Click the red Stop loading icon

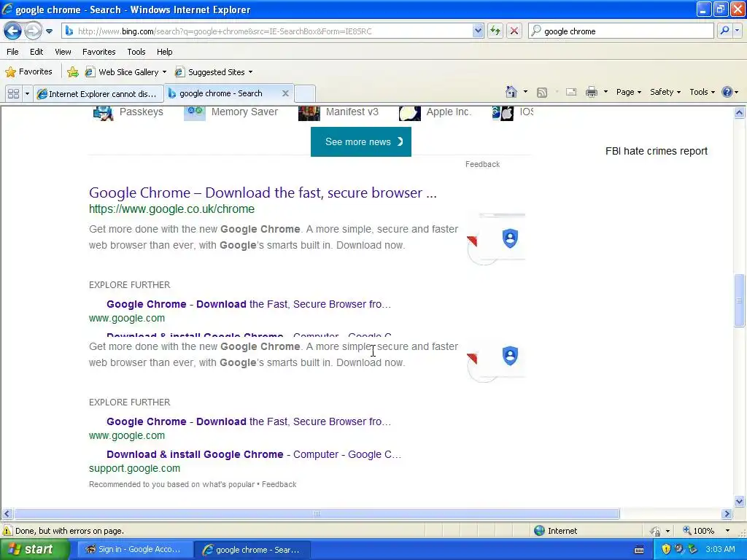click(x=514, y=31)
